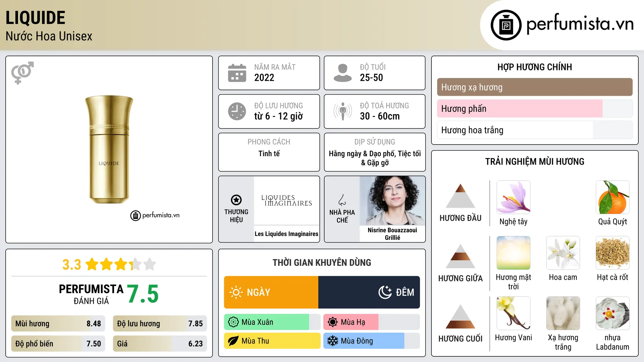Click the base notes pyramid icon

coord(460,316)
